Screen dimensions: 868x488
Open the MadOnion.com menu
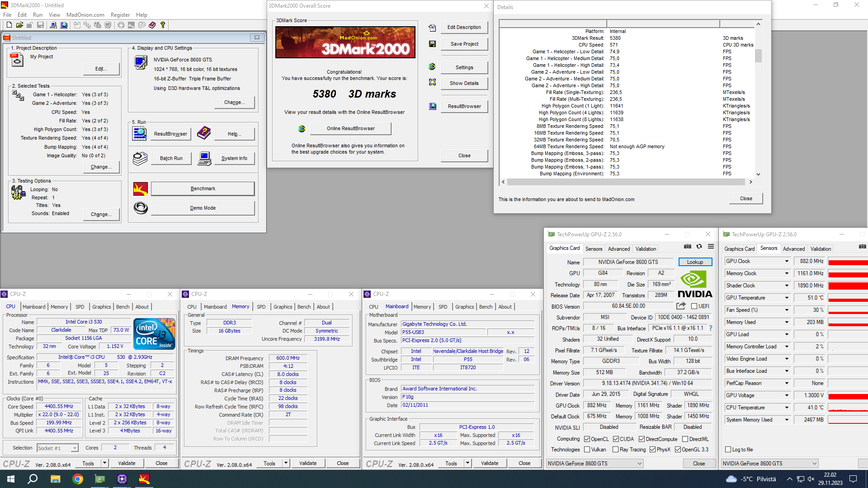(x=85, y=15)
